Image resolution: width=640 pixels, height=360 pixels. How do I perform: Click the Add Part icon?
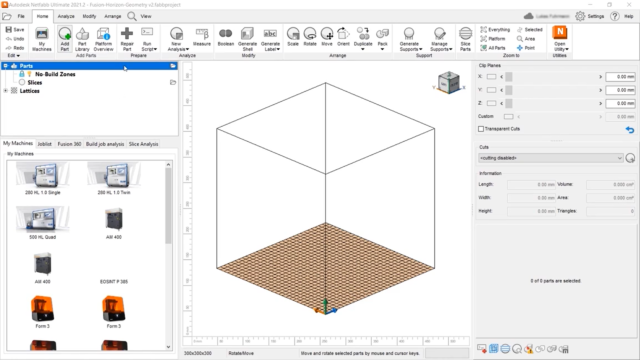tap(64, 39)
